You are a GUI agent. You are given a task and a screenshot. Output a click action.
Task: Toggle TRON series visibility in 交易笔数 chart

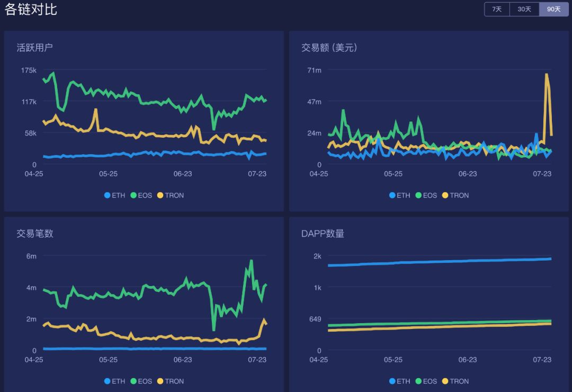[x=161, y=381]
